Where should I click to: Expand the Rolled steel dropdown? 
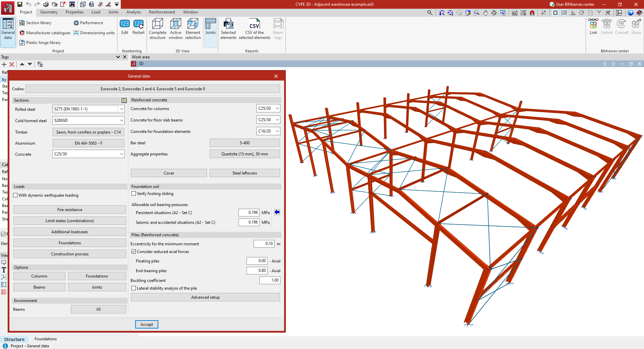tap(121, 109)
